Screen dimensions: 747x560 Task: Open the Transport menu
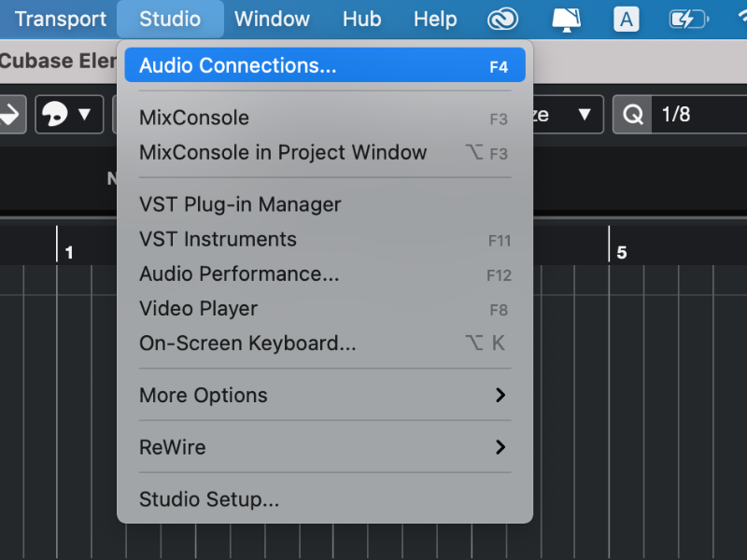(x=61, y=19)
